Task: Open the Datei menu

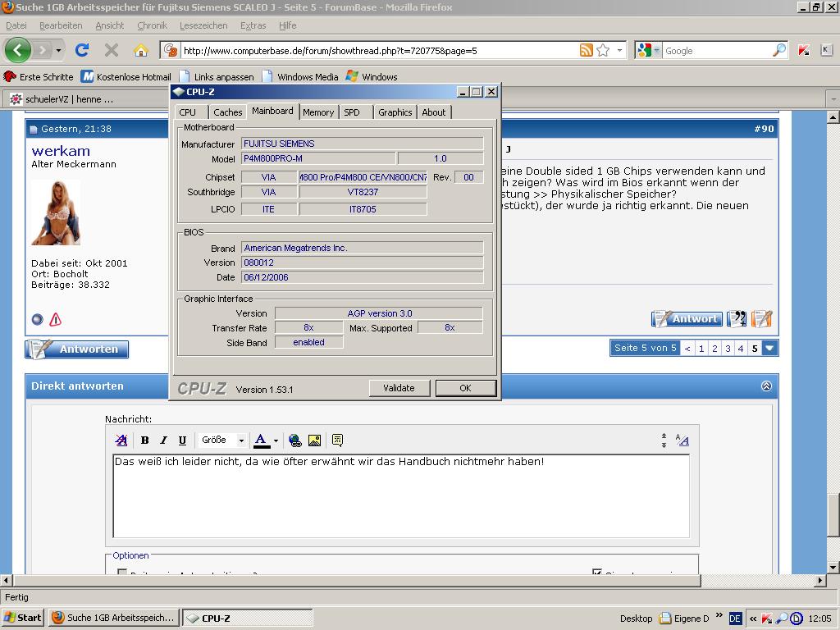Action: click(16, 25)
